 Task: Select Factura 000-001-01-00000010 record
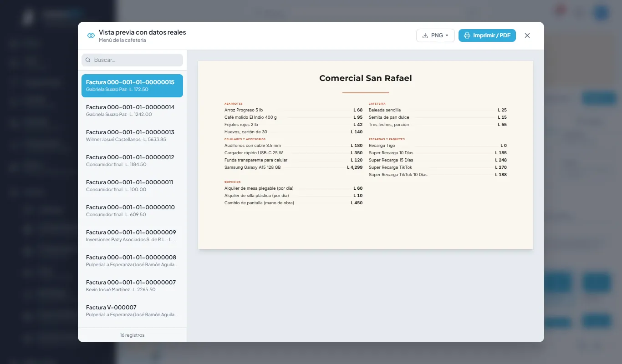coord(132,211)
